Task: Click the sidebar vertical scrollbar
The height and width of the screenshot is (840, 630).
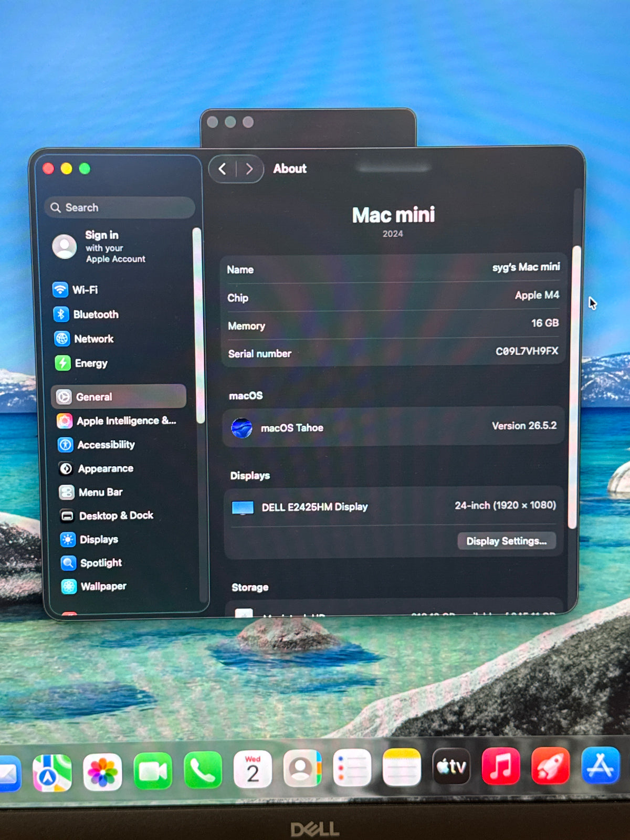Action: click(x=199, y=325)
